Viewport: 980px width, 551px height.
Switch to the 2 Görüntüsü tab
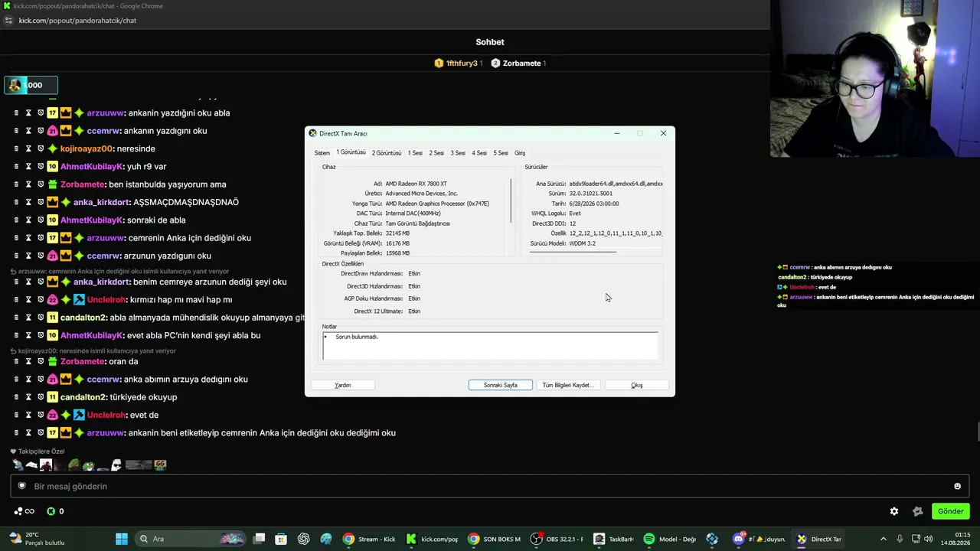(x=387, y=153)
